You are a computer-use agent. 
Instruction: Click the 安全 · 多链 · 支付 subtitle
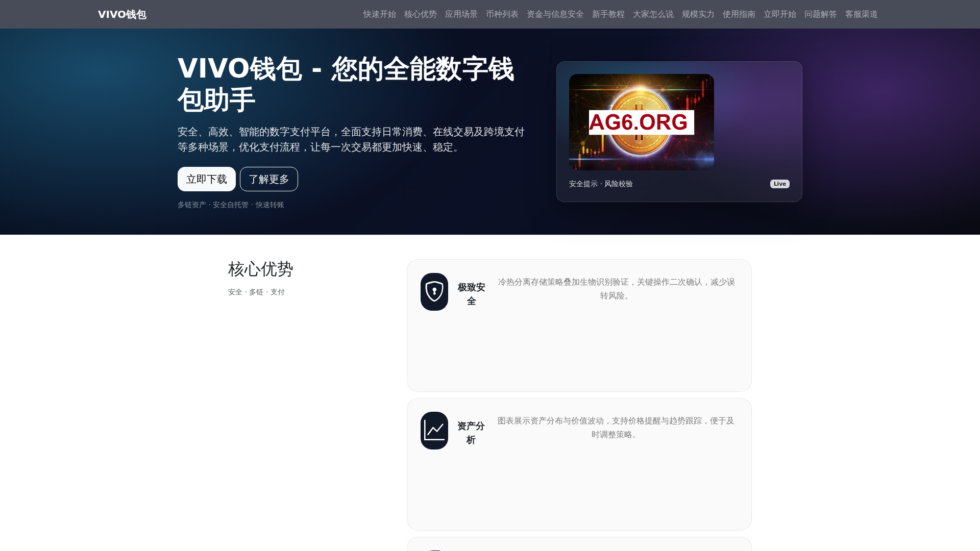coord(256,292)
